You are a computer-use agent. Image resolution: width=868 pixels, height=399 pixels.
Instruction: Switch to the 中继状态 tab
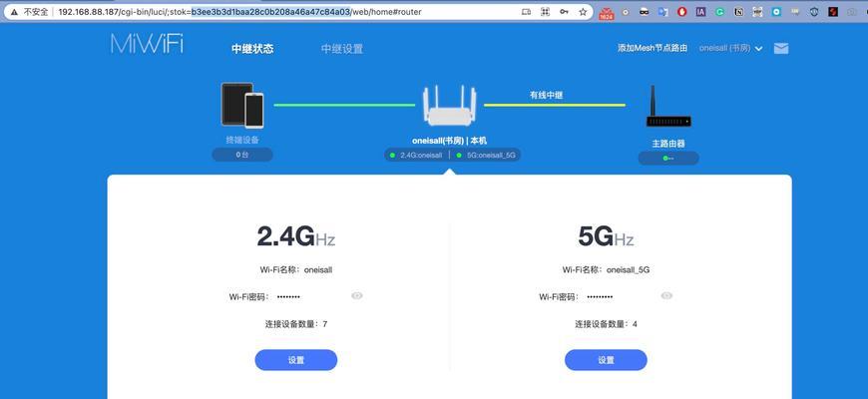(252, 49)
